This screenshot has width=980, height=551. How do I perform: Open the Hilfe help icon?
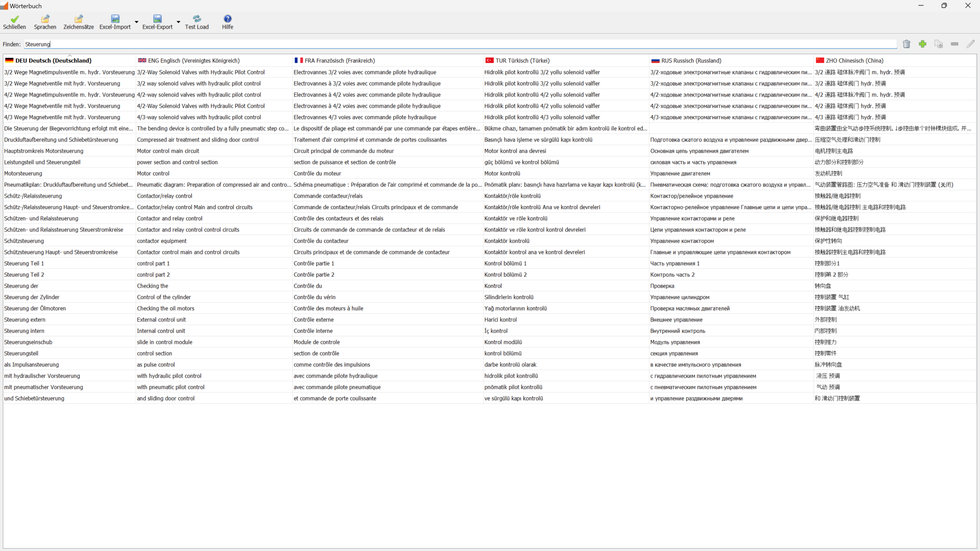tap(227, 19)
